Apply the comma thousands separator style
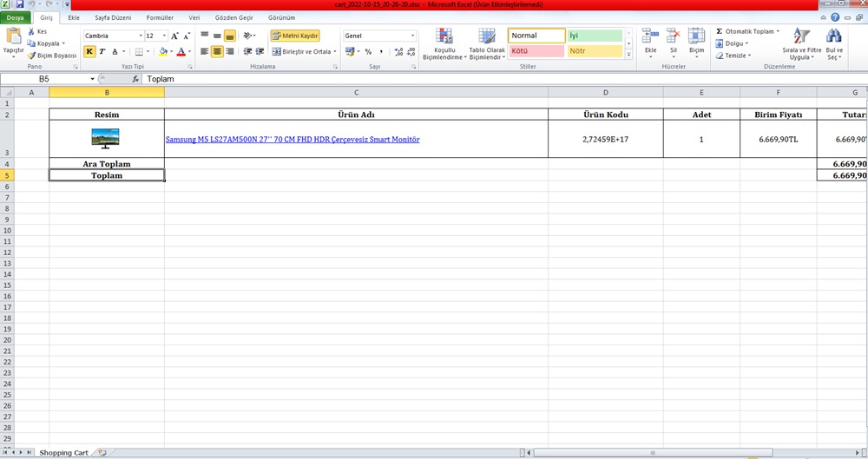The image size is (868, 459). coord(381,51)
